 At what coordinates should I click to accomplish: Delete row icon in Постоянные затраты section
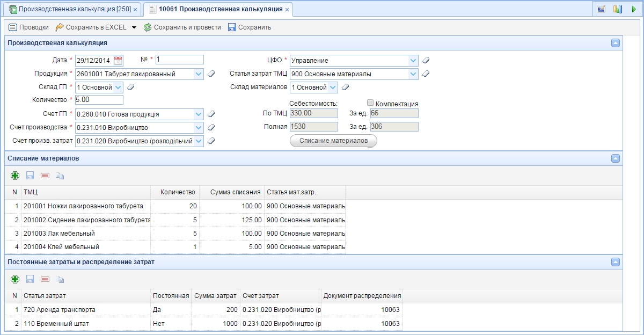click(x=45, y=279)
